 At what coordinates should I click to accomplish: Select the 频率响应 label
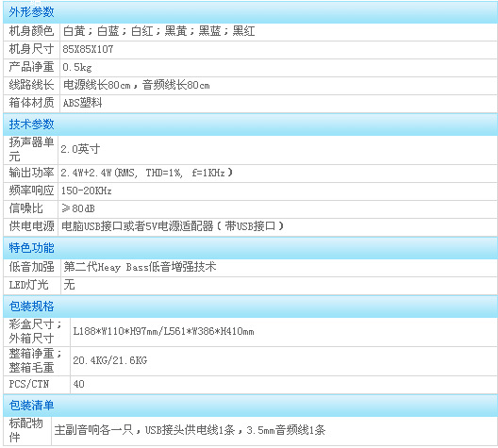coord(31,191)
